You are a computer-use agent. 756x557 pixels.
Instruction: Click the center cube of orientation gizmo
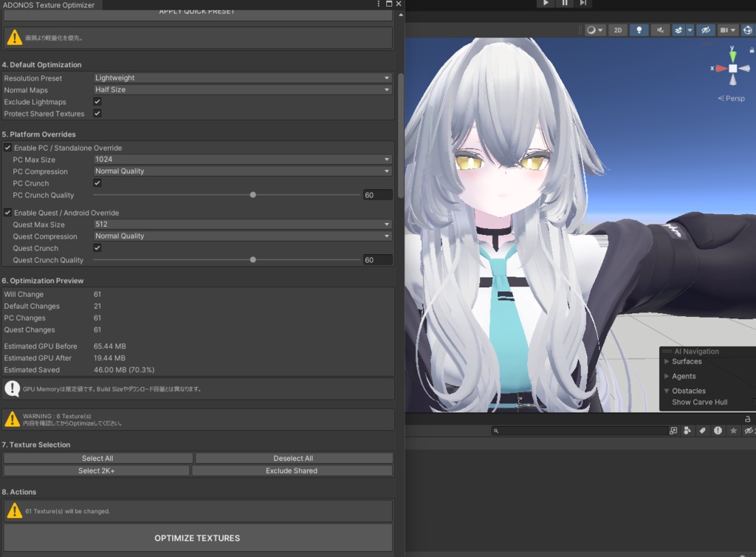[x=733, y=69]
